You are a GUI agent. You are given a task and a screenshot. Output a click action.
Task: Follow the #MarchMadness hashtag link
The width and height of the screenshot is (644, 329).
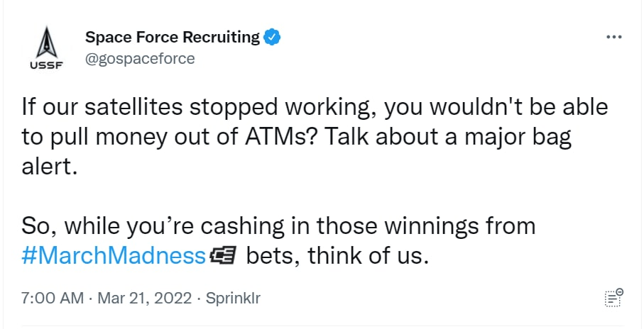(114, 255)
